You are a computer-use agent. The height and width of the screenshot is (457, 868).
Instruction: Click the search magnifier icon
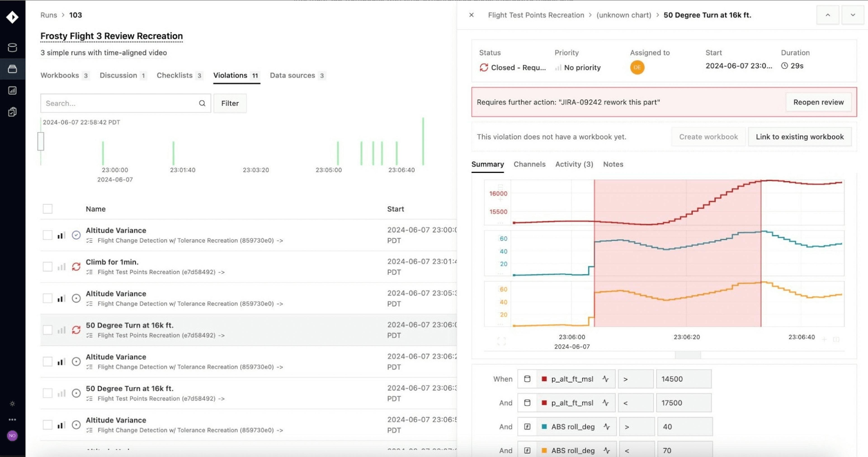pos(202,103)
